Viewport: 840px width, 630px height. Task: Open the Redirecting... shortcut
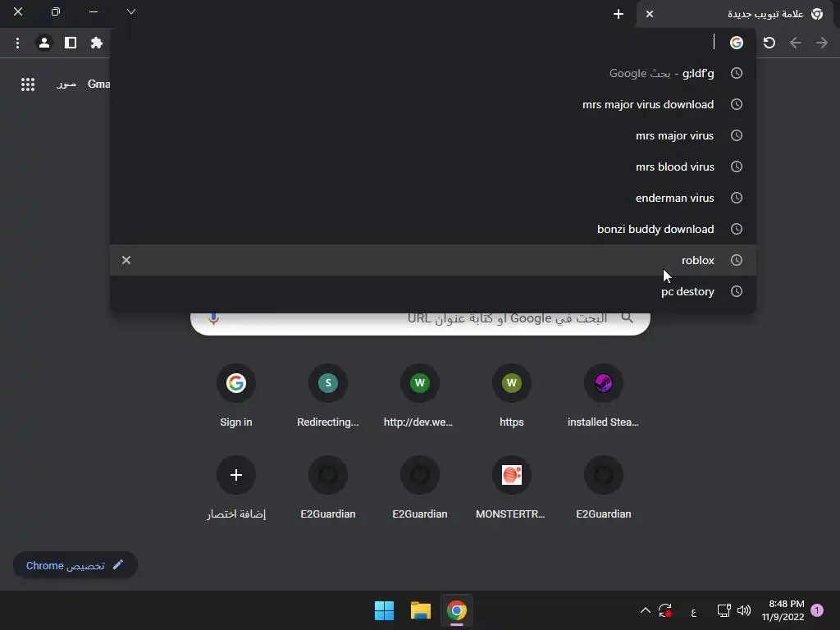(328, 396)
